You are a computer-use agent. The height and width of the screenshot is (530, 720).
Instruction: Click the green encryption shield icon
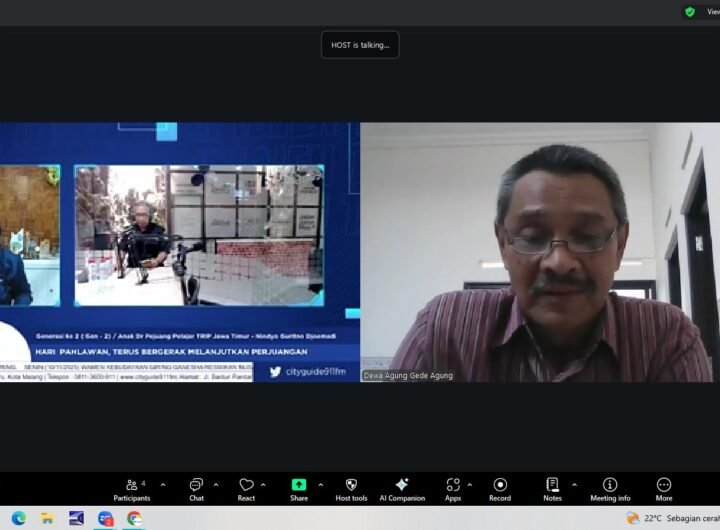[690, 12]
